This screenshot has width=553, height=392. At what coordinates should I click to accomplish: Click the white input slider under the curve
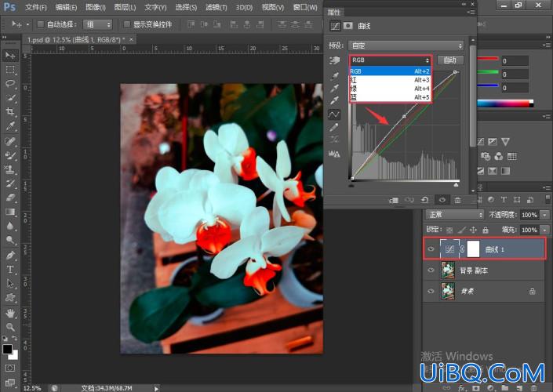pyautogui.click(x=456, y=185)
